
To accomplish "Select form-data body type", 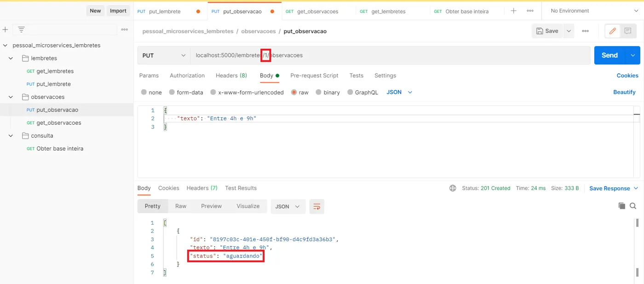I will [172, 92].
